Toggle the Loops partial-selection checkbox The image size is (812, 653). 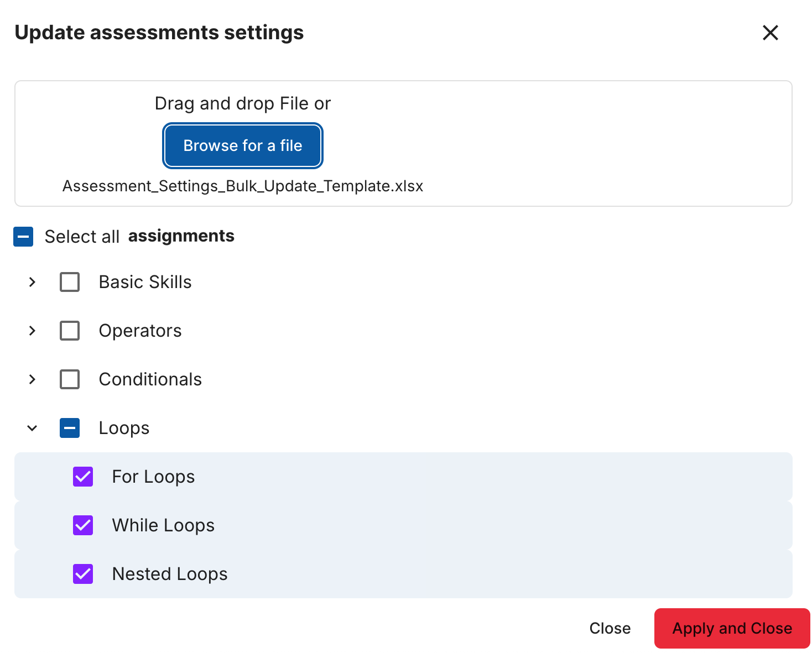tap(70, 428)
